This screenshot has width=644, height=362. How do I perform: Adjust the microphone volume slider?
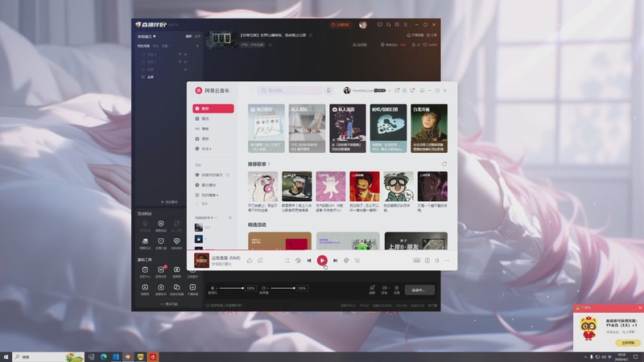(x=232, y=288)
